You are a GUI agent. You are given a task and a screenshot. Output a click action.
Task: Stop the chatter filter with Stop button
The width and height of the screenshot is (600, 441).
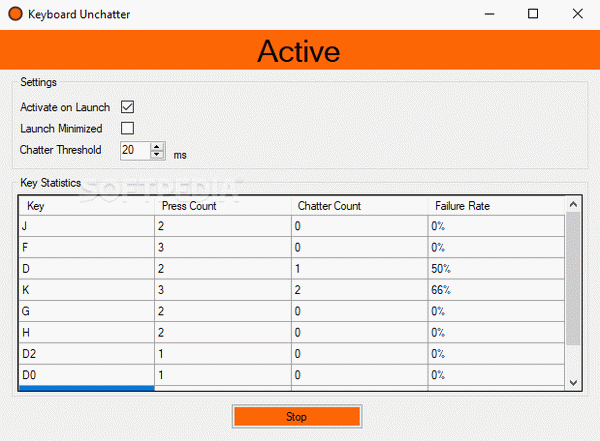coord(297,416)
